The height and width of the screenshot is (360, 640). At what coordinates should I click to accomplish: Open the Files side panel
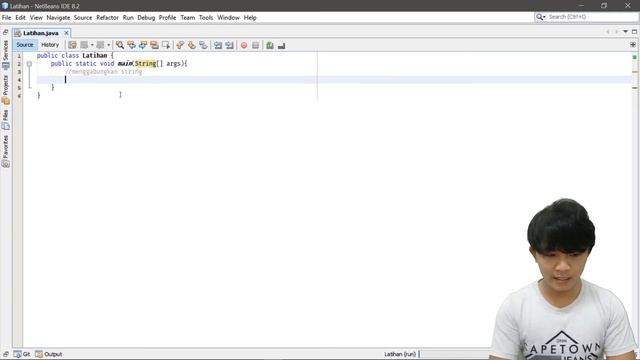pyautogui.click(x=6, y=120)
